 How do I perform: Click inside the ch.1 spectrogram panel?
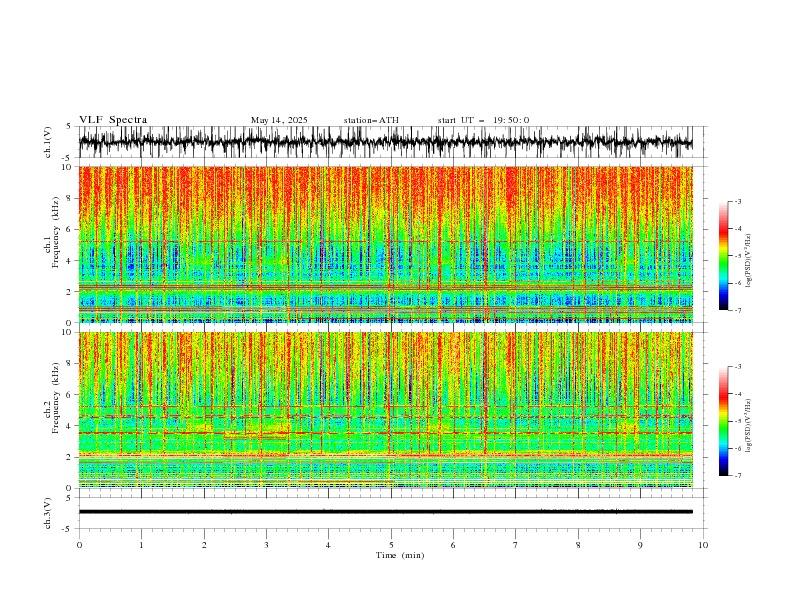tap(385, 244)
